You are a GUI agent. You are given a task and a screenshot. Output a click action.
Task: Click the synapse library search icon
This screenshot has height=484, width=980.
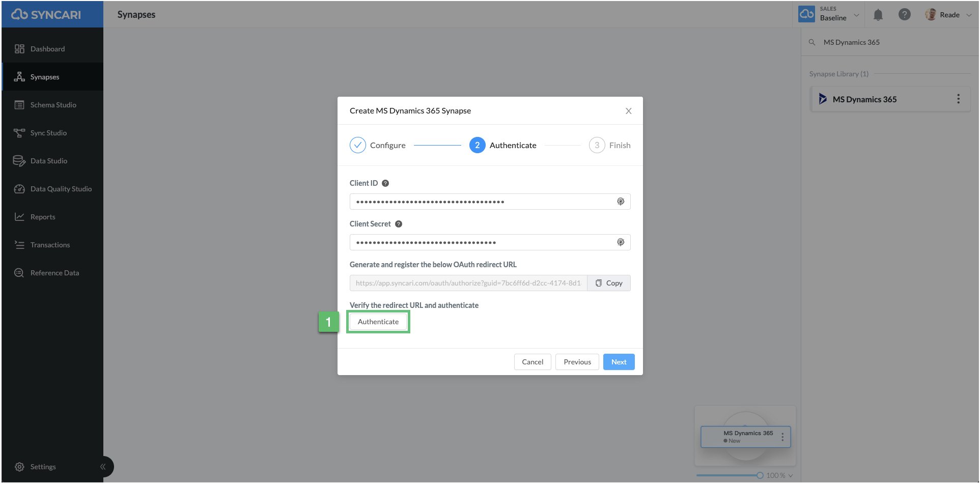point(812,42)
